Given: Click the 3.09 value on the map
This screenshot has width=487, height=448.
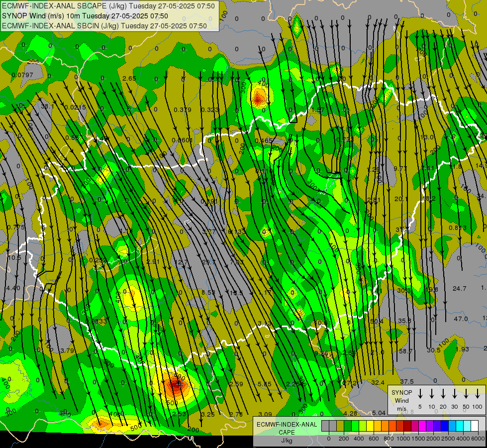Looking at the screenshot, I should pos(265,414).
